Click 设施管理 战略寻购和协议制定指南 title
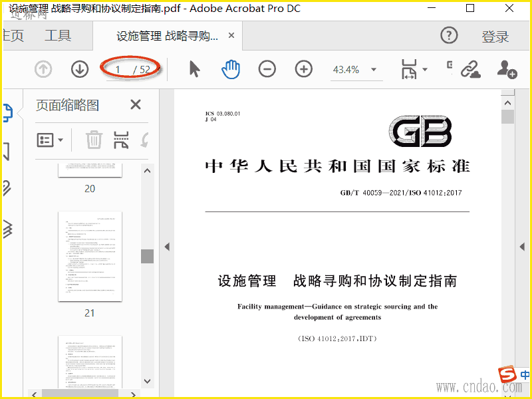Image resolution: width=532 pixels, height=399 pixels. pos(338,281)
